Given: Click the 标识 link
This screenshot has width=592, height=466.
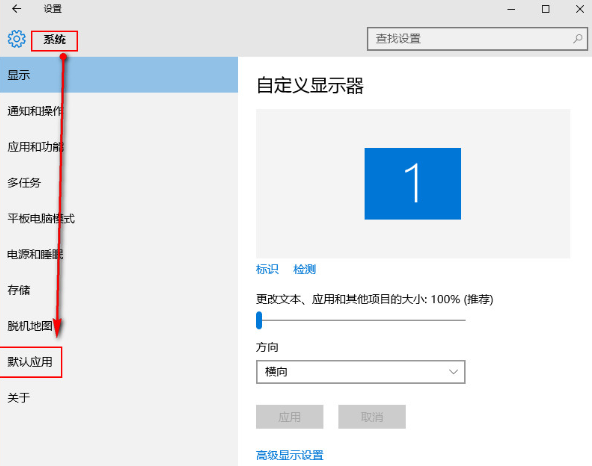Looking at the screenshot, I should pyautogui.click(x=267, y=269).
